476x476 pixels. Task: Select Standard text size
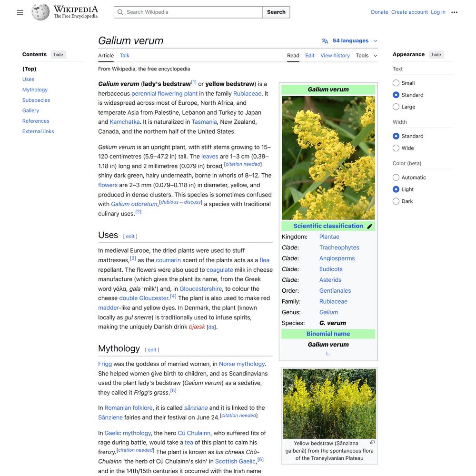click(396, 95)
